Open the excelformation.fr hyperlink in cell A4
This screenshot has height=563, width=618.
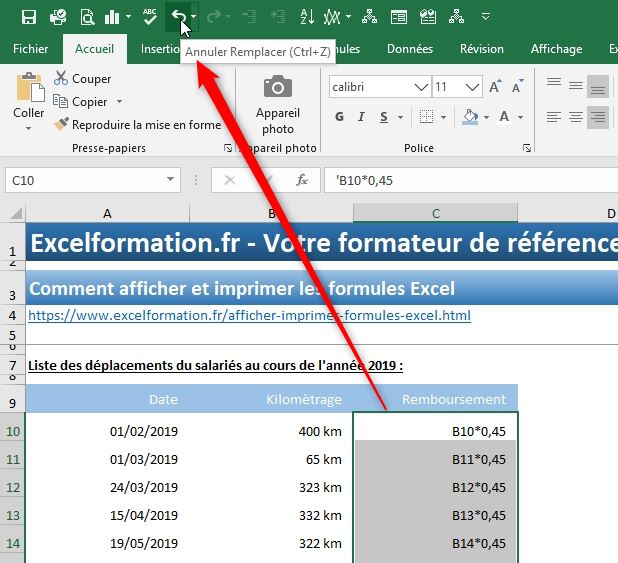coord(249,315)
